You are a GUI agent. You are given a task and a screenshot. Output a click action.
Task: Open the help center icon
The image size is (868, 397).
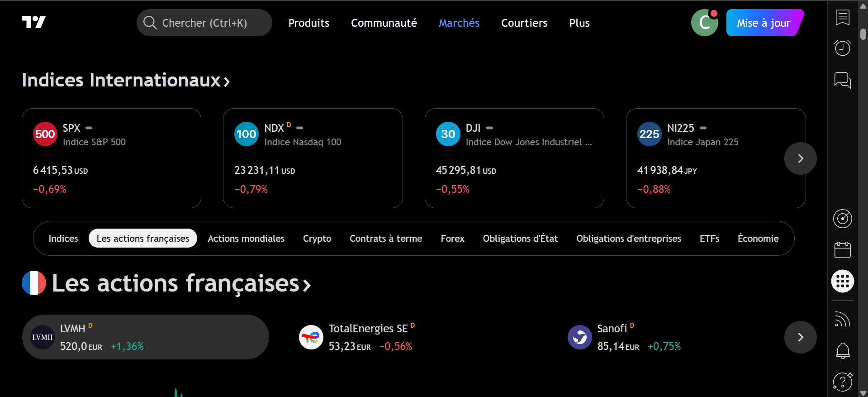pyautogui.click(x=842, y=382)
